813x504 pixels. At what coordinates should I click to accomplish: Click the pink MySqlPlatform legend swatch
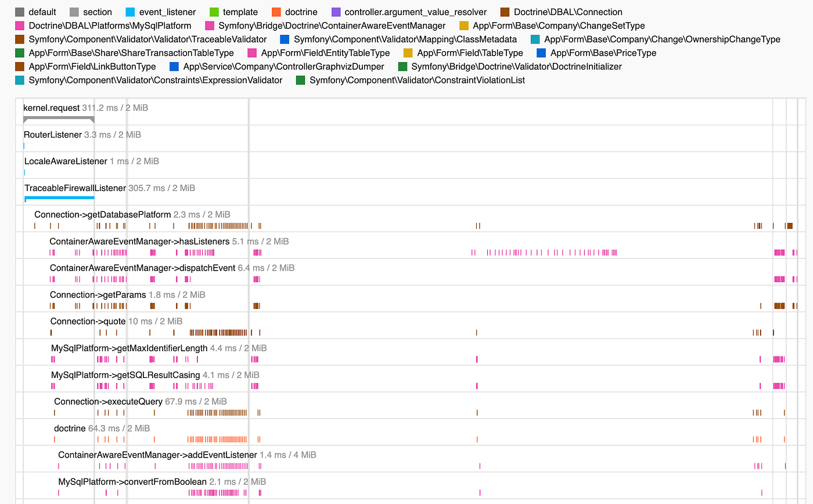[20, 26]
